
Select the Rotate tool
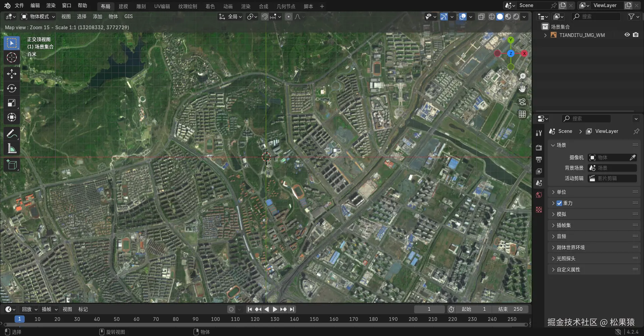click(12, 88)
